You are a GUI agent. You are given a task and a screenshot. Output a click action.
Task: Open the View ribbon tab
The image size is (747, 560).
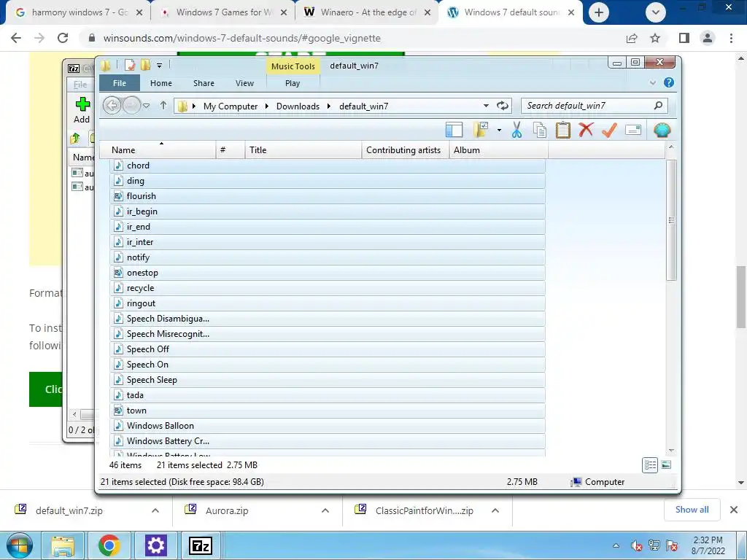click(x=244, y=83)
